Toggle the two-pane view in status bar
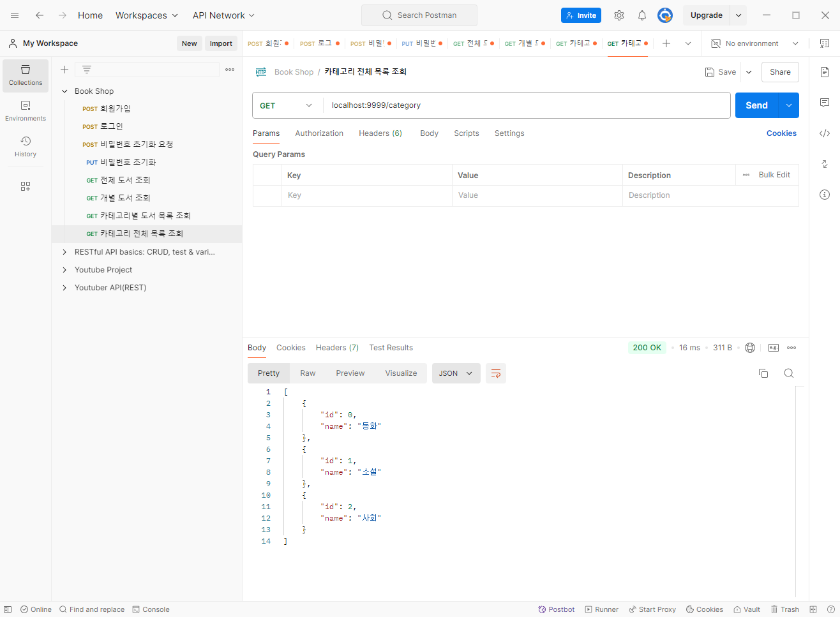The height and width of the screenshot is (617, 840). click(x=813, y=609)
